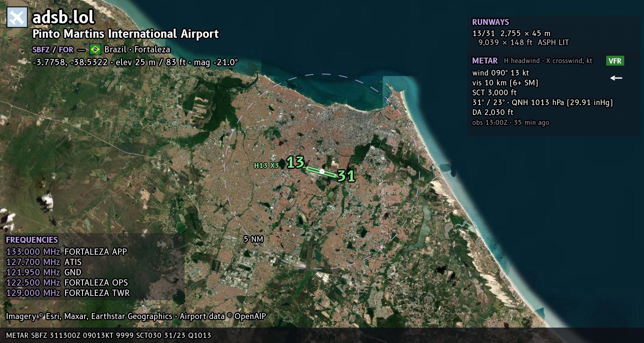Click the 129.000 MHz FORTALEZA TWR row

(68, 293)
